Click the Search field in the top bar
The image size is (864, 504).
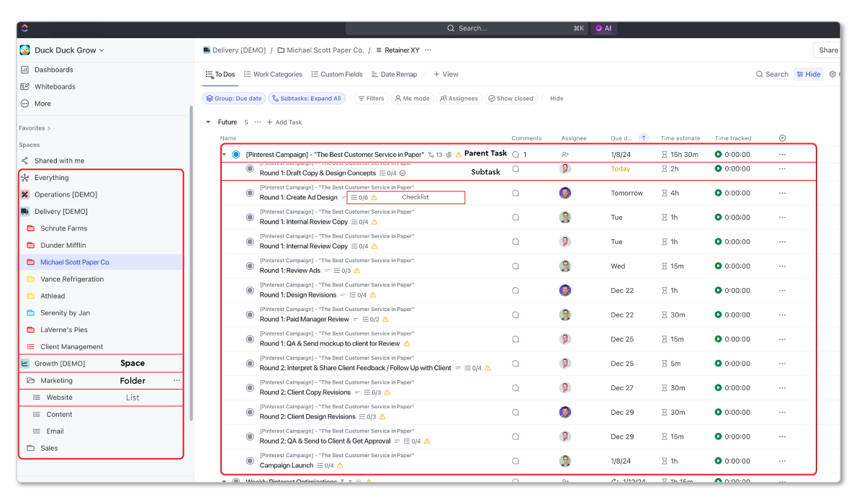[x=504, y=28]
